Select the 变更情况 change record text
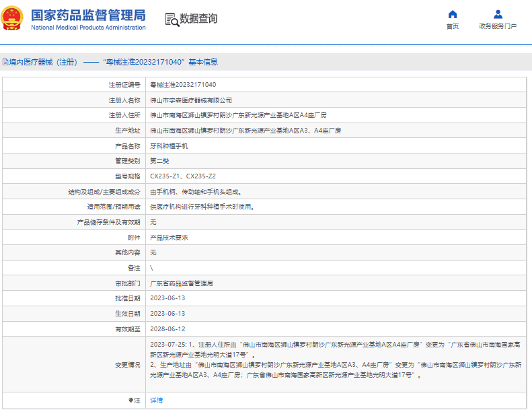Image resolution: width=532 pixels, height=414 pixels. pos(336,360)
